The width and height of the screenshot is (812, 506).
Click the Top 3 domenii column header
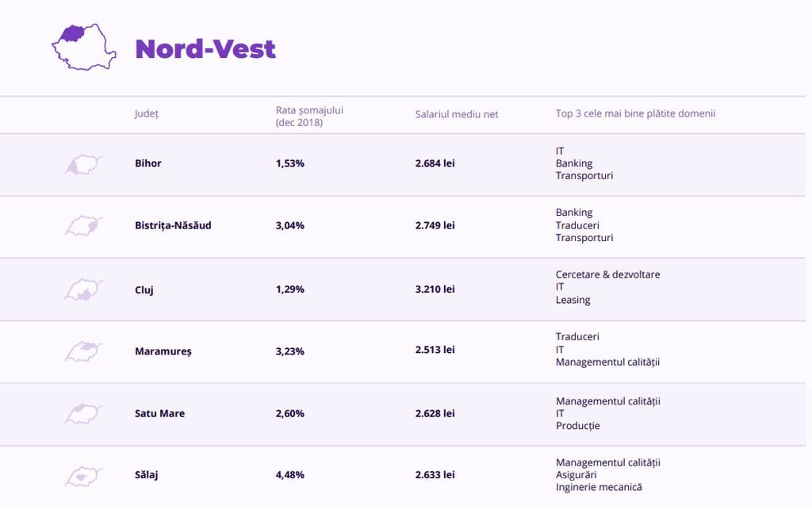635,113
